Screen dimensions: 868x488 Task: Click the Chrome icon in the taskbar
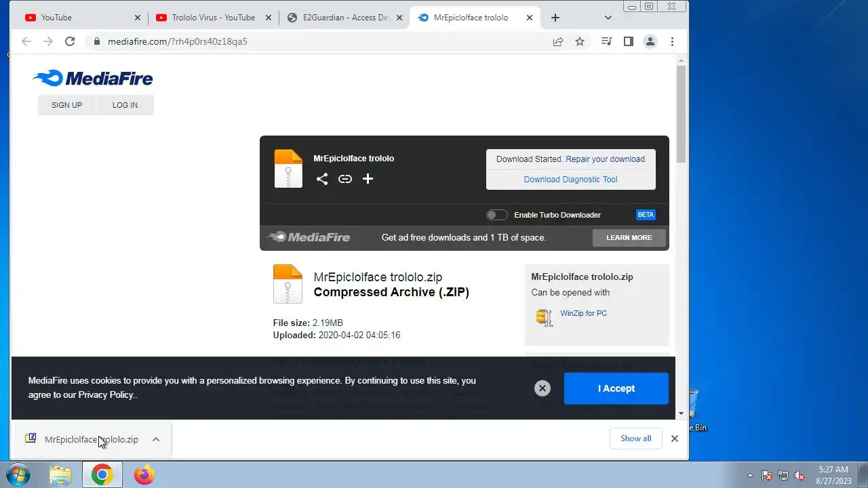[102, 474]
